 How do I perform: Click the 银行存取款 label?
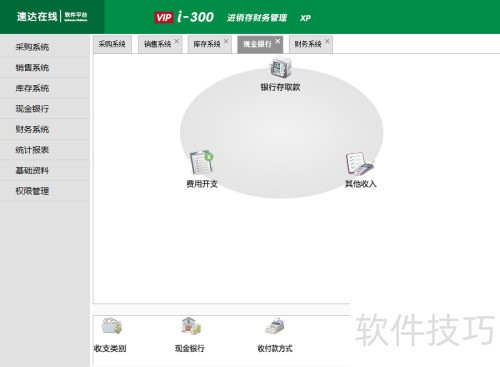[x=280, y=87]
